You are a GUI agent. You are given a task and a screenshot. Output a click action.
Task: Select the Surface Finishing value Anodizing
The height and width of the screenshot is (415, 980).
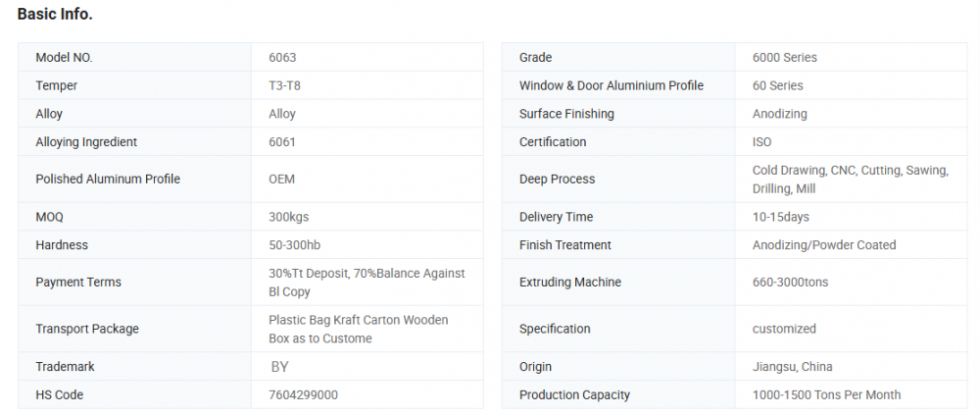[x=779, y=114]
